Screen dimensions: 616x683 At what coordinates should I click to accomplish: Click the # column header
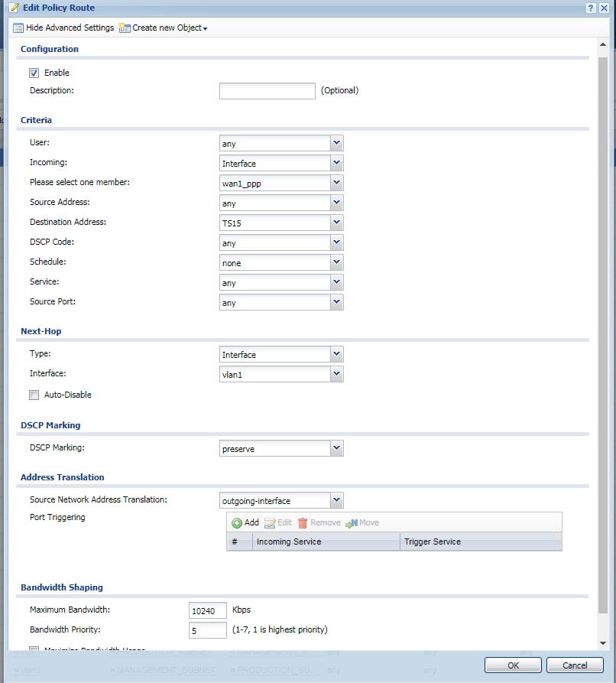point(239,542)
